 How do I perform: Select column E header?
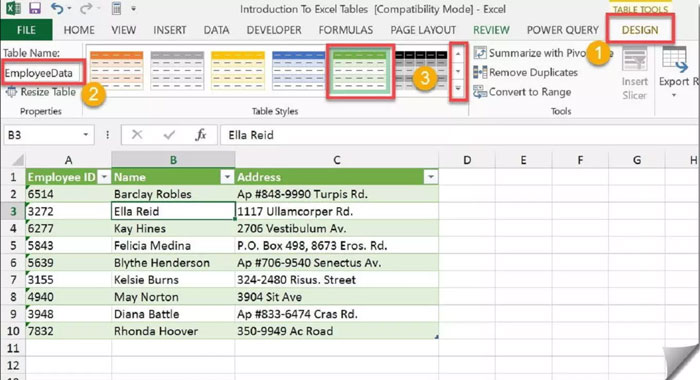click(523, 160)
